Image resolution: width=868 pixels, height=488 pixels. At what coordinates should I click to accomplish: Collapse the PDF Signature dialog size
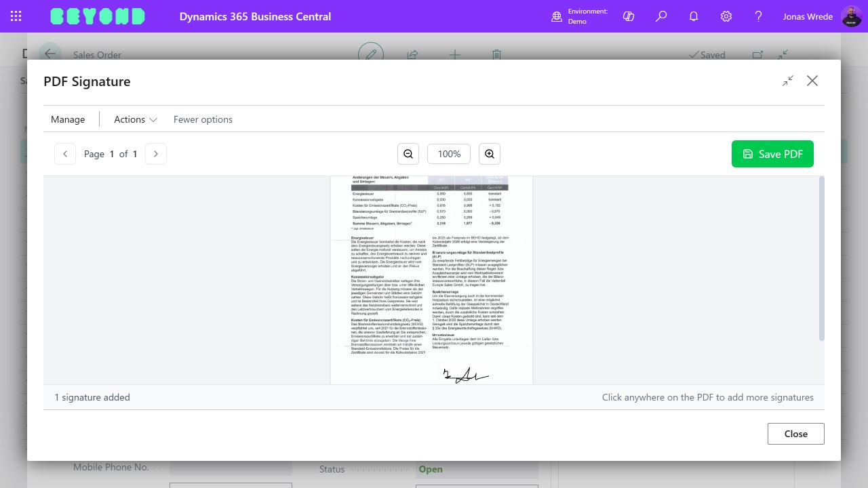pyautogui.click(x=788, y=81)
